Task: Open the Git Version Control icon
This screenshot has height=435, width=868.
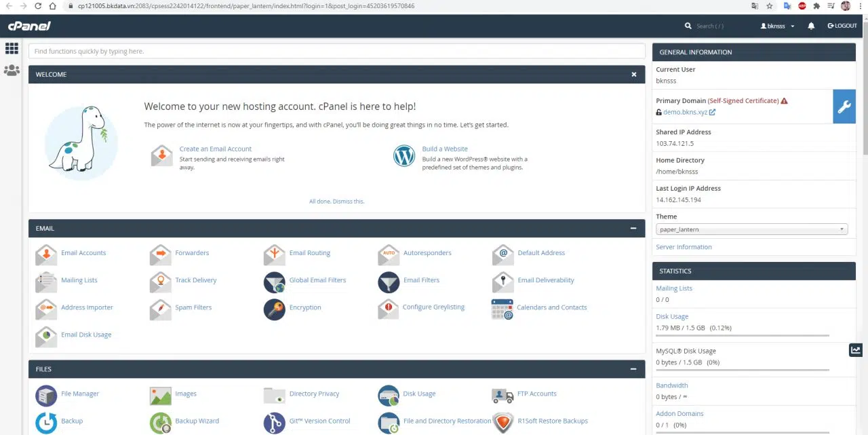Action: (275, 422)
